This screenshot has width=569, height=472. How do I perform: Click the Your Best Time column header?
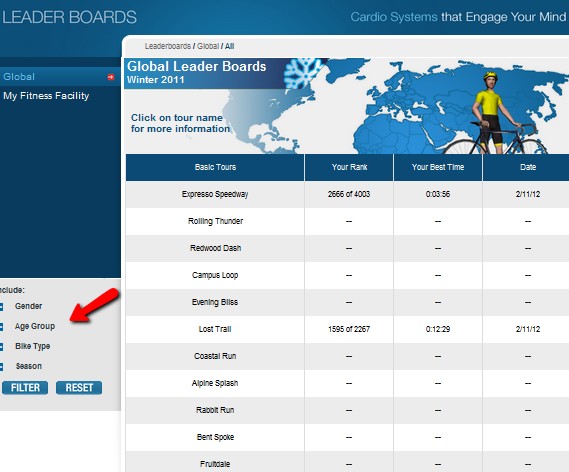(x=438, y=167)
